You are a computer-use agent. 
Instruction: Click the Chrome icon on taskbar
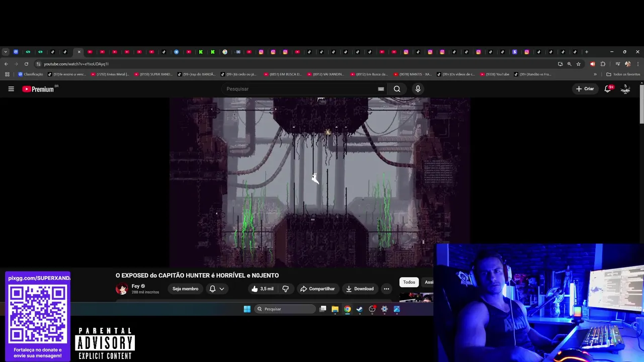pos(347,309)
